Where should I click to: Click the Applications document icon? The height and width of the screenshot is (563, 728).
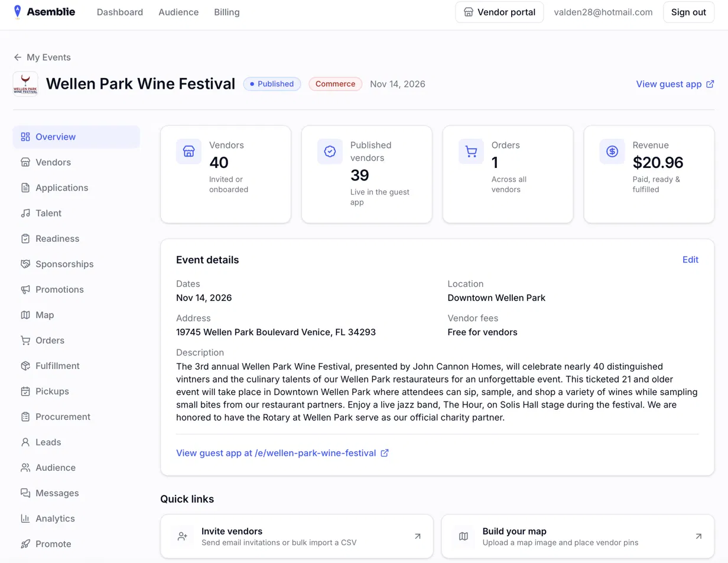25,187
